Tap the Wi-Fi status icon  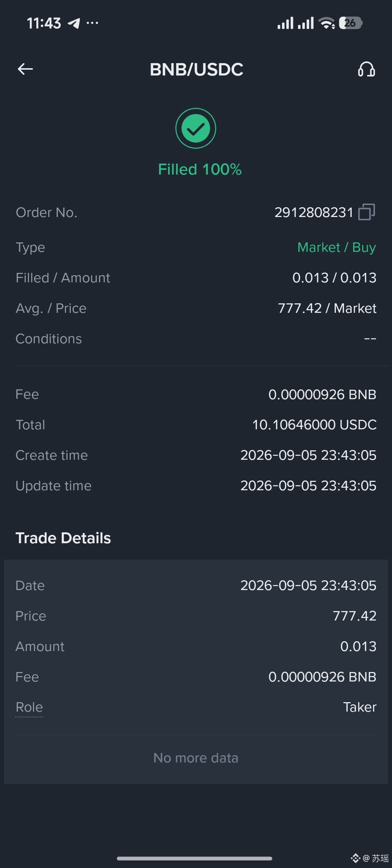(327, 23)
